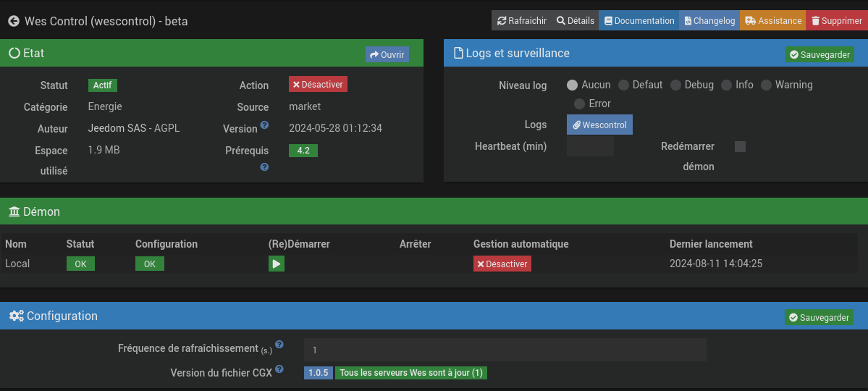
Task: Click the Local daemon name
Action: point(17,264)
